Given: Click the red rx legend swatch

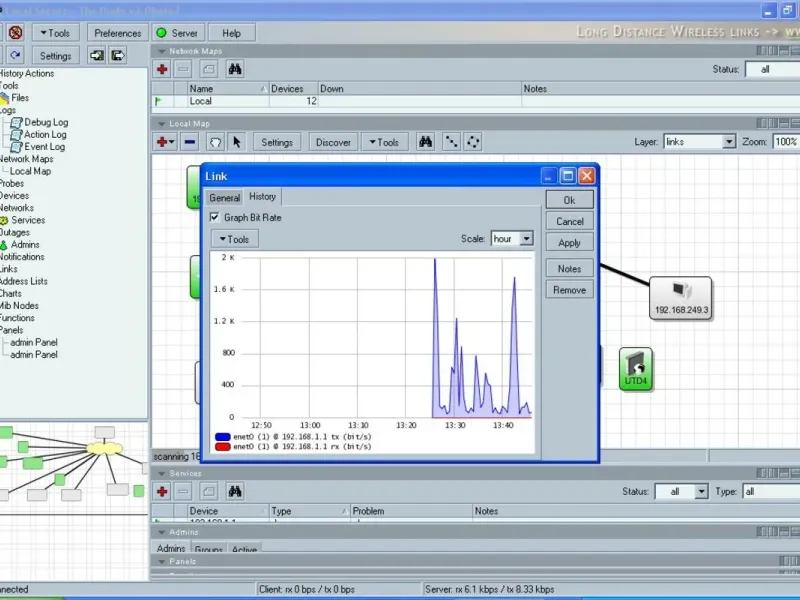Looking at the screenshot, I should (x=223, y=447).
